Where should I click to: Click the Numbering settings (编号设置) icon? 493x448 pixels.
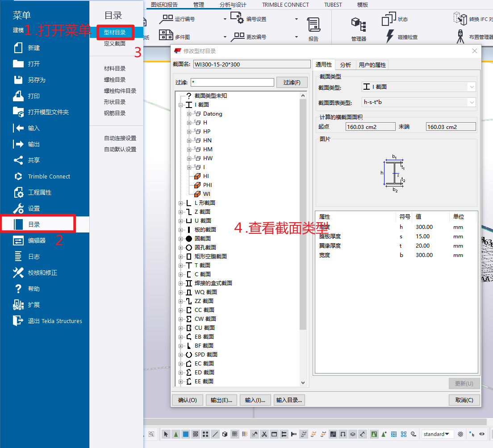[237, 17]
